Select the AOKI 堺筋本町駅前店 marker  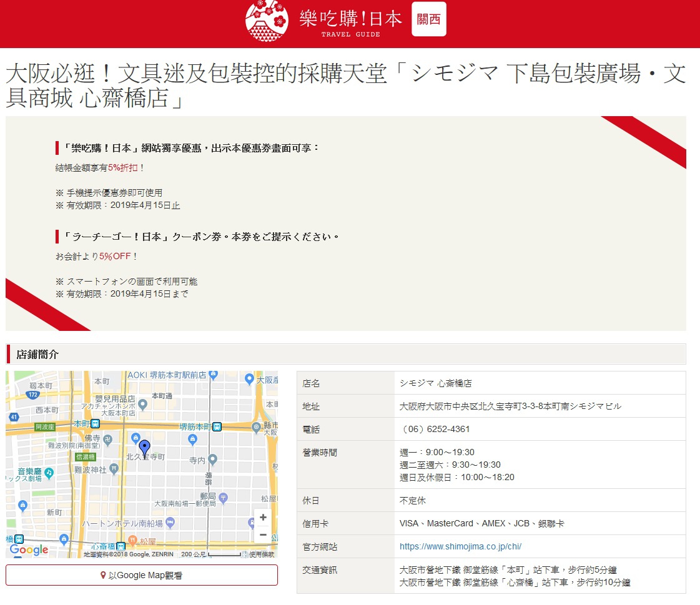tap(214, 375)
